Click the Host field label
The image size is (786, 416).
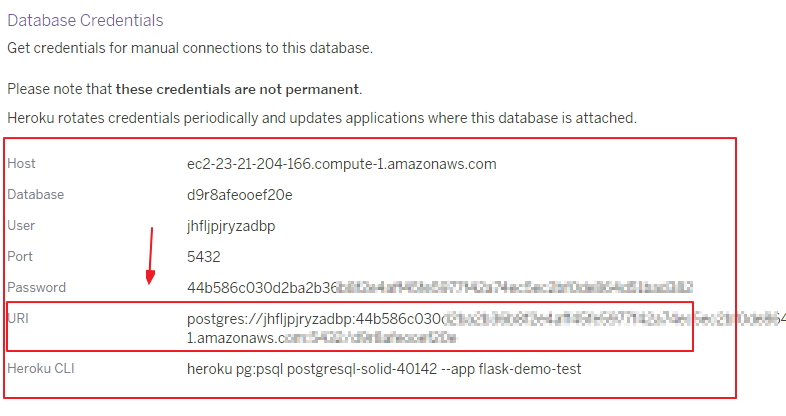(21, 164)
